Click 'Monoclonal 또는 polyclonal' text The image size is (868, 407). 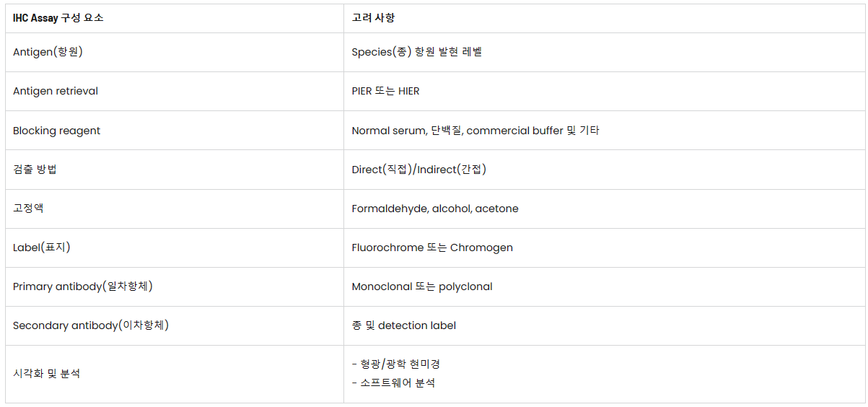click(x=422, y=286)
